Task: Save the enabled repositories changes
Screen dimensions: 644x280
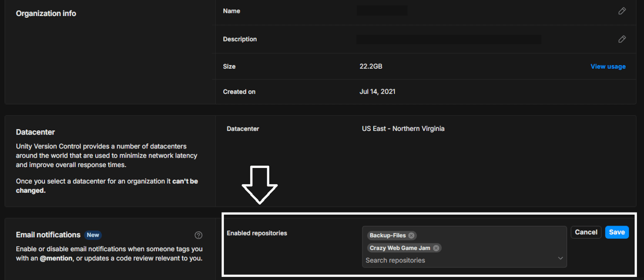Action: [617, 232]
